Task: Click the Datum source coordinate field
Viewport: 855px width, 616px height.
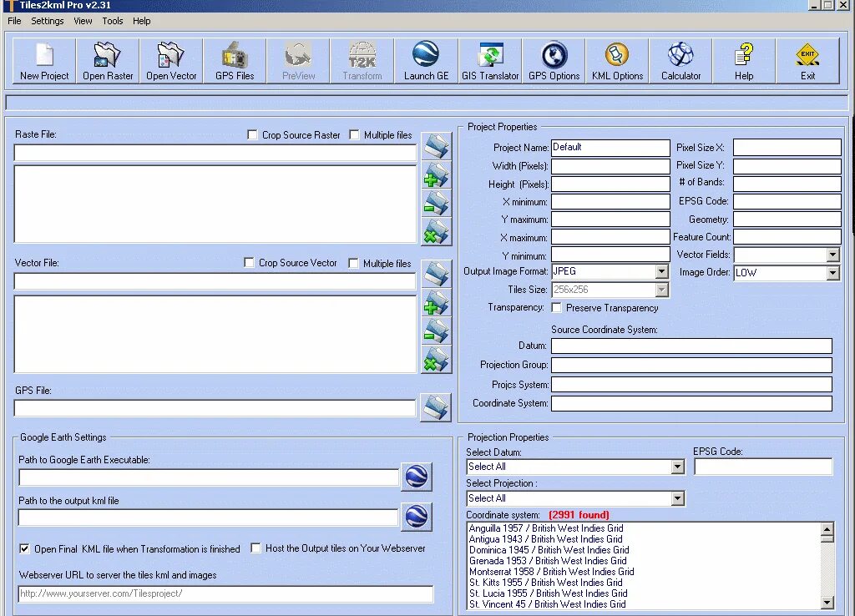Action: tap(691, 346)
